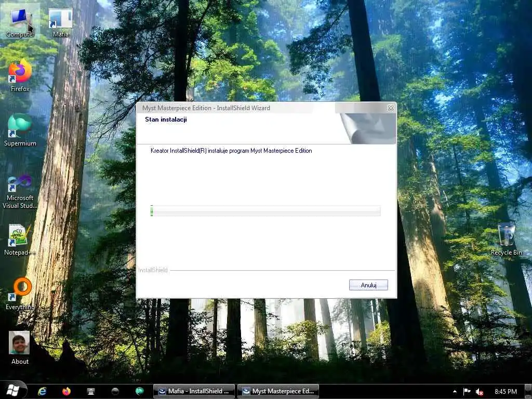Open the show desktop taskbar icon
The width and height of the screenshot is (532, 399).
point(91,391)
